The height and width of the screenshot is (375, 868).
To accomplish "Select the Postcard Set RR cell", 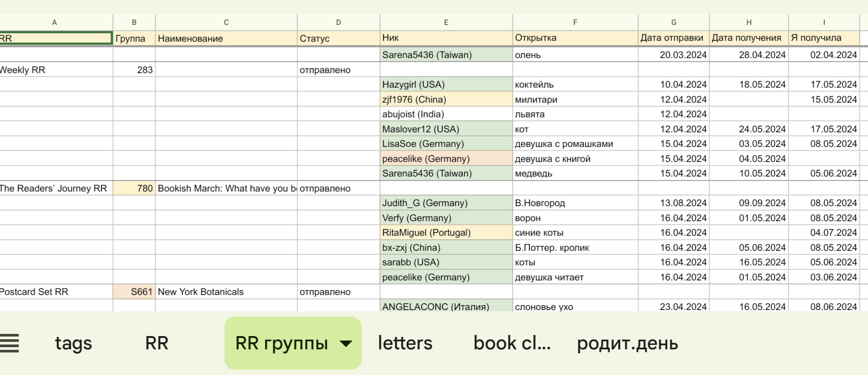I will 56,292.
